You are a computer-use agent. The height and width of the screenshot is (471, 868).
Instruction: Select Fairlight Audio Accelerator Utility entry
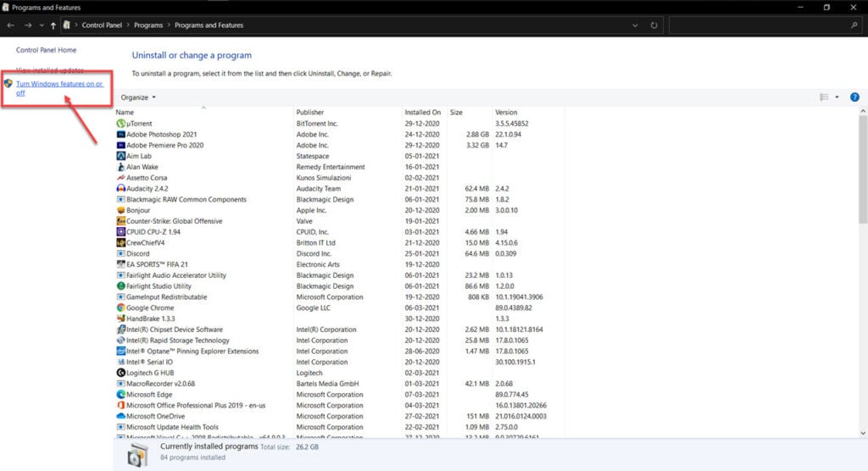tap(339, 275)
